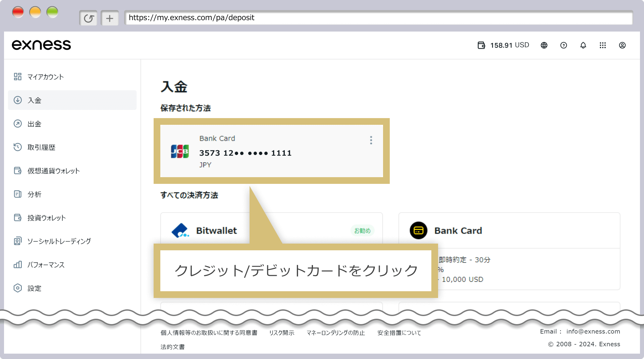Screen dimensions: 644x359
Task: Select 分析 in the sidebar
Action: click(72, 194)
